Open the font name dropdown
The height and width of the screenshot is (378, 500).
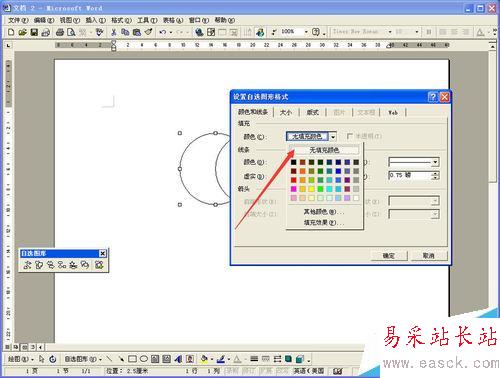click(x=390, y=32)
